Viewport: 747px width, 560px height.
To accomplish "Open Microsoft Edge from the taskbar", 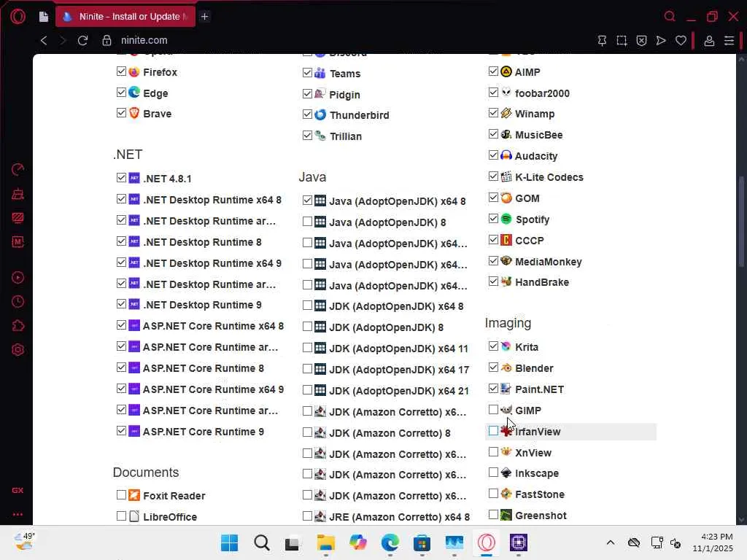I will [x=390, y=542].
